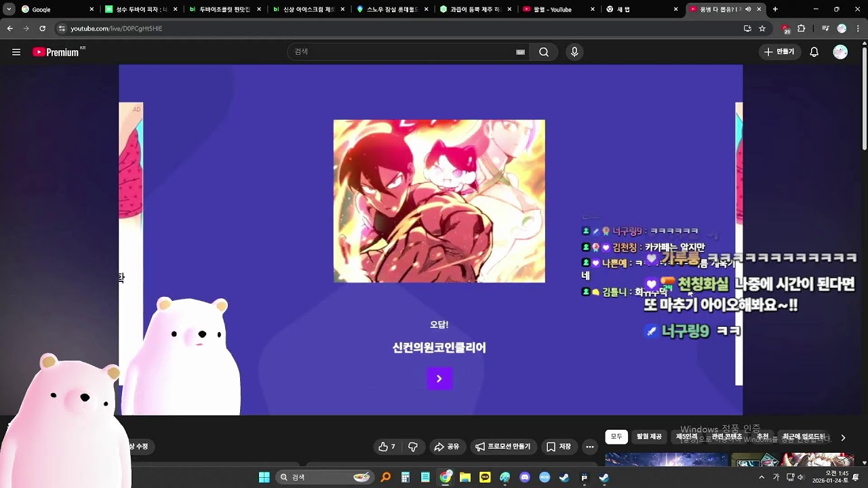The height and width of the screenshot is (488, 868).
Task: Show hidden system tray icons chevron
Action: [762, 477]
